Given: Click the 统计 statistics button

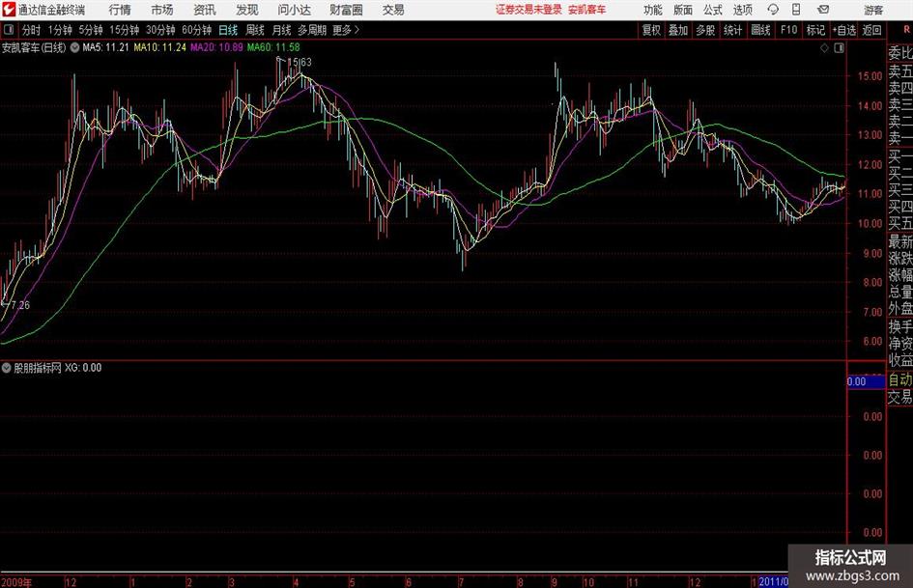Looking at the screenshot, I should (x=732, y=30).
